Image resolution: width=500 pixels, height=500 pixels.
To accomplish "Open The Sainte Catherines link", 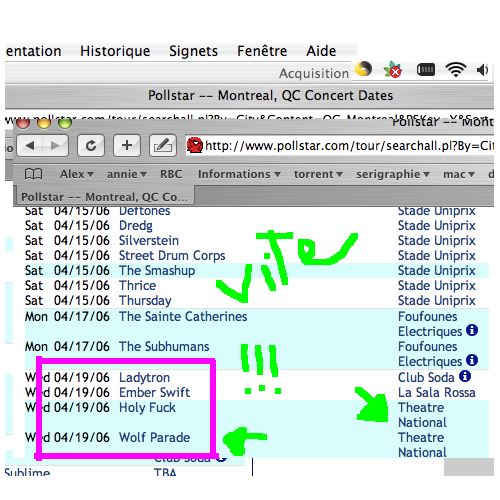I will [183, 316].
